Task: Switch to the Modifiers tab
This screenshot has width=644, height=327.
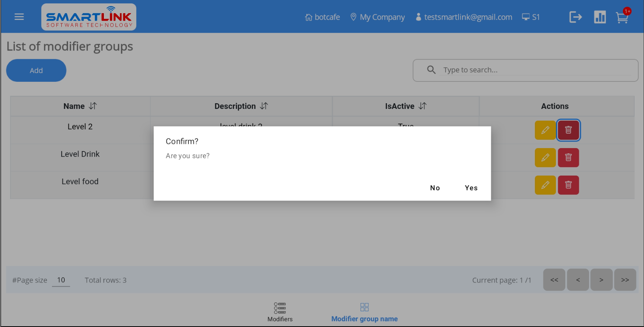Action: [x=280, y=312]
